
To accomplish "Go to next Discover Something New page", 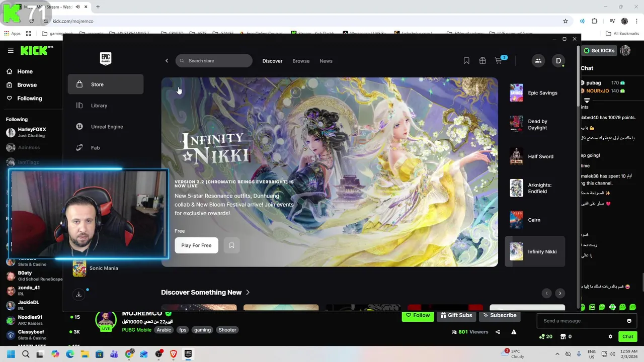I will [x=560, y=293].
